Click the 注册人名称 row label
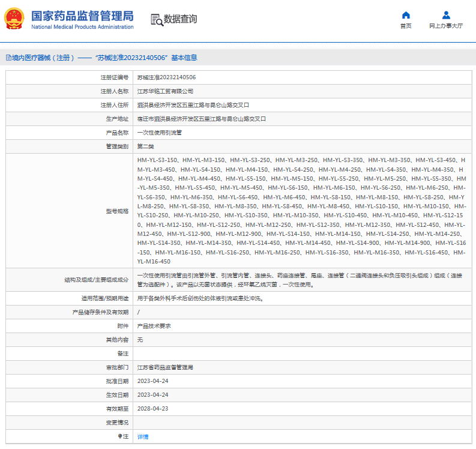 [115, 91]
